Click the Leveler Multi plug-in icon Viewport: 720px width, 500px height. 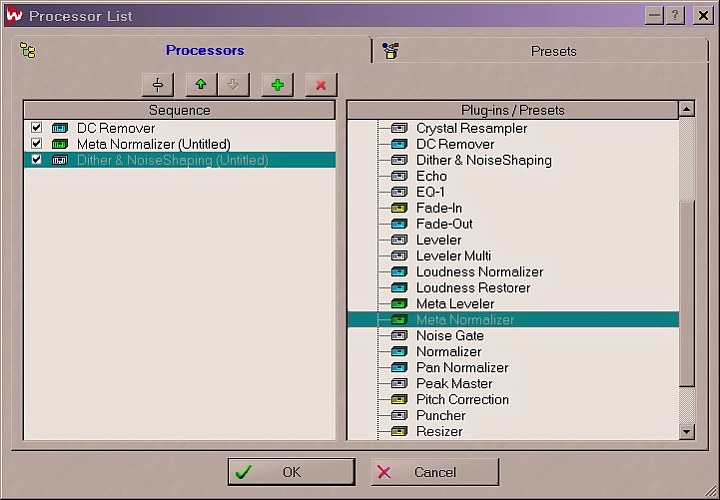[x=399, y=256]
